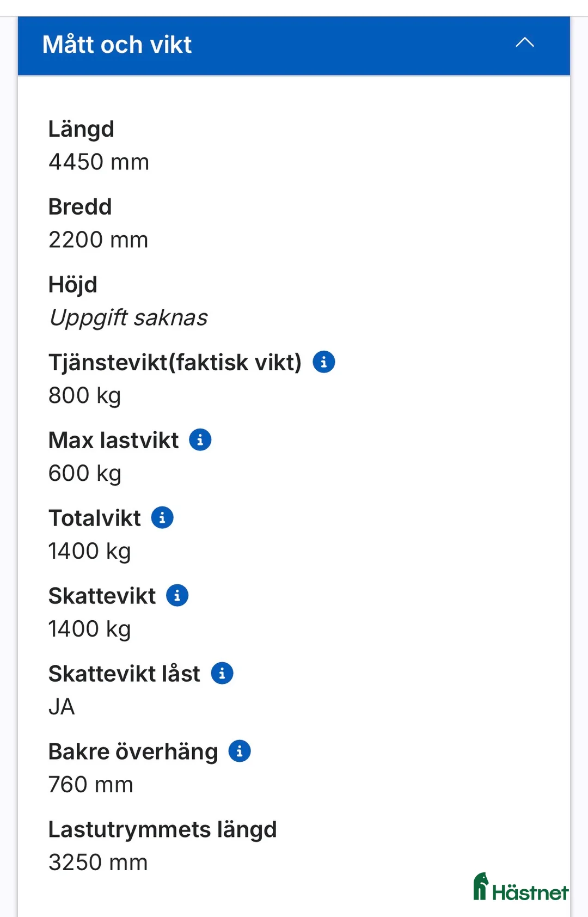This screenshot has width=588, height=917.
Task: Select the 760 mm overhang value
Action: click(x=90, y=784)
